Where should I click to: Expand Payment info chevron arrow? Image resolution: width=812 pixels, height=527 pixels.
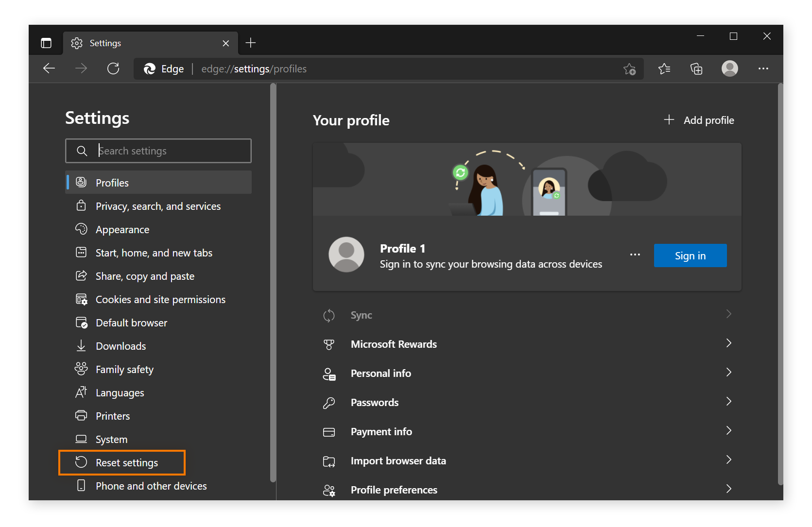(x=728, y=430)
